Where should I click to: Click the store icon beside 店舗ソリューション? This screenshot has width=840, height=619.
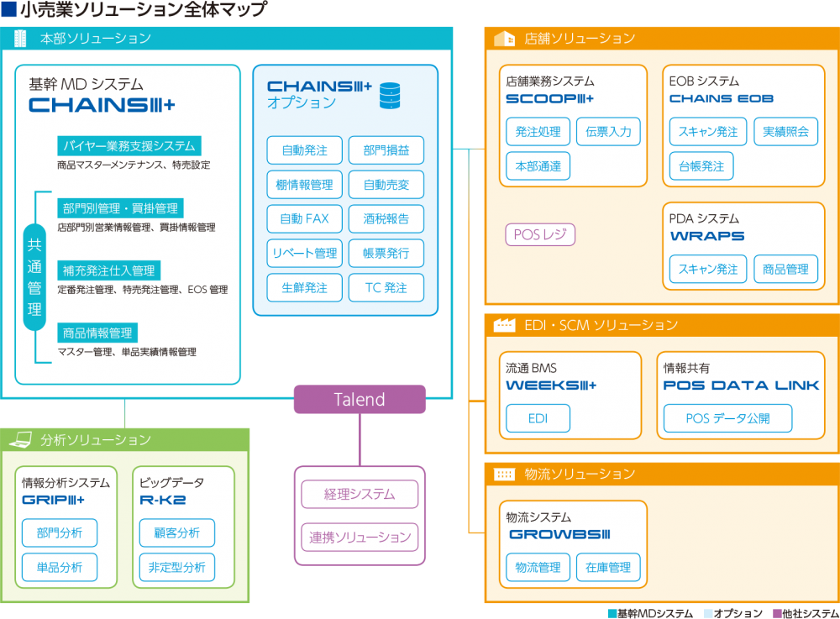point(504,39)
